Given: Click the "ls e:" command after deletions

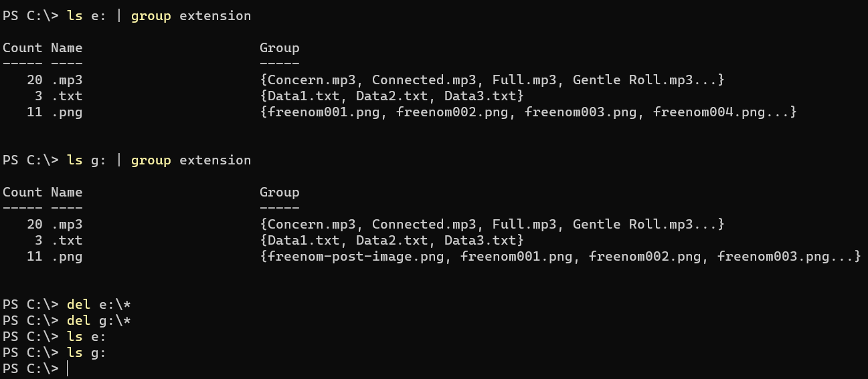Looking at the screenshot, I should pos(86,337).
